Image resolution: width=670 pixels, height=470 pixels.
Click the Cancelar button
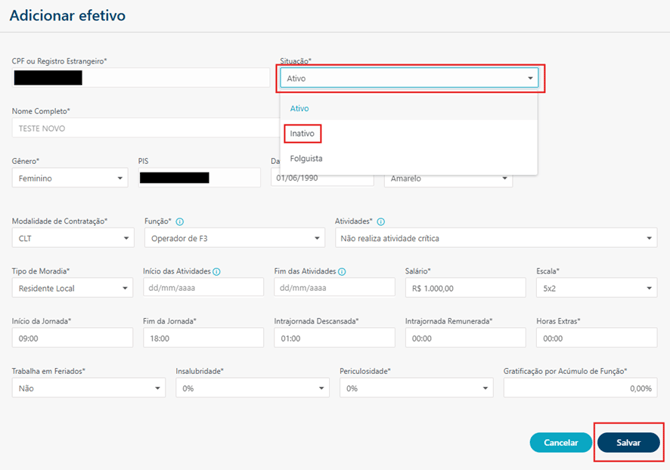coord(560,442)
